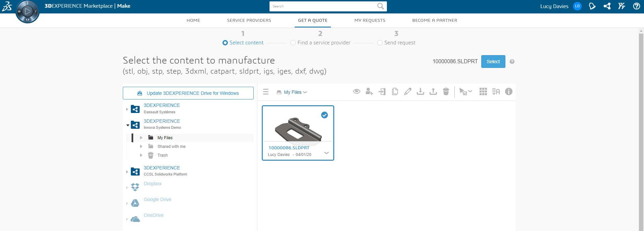Click the help icon beside Select button
Image resolution: width=644 pixels, height=231 pixels.
(512, 62)
